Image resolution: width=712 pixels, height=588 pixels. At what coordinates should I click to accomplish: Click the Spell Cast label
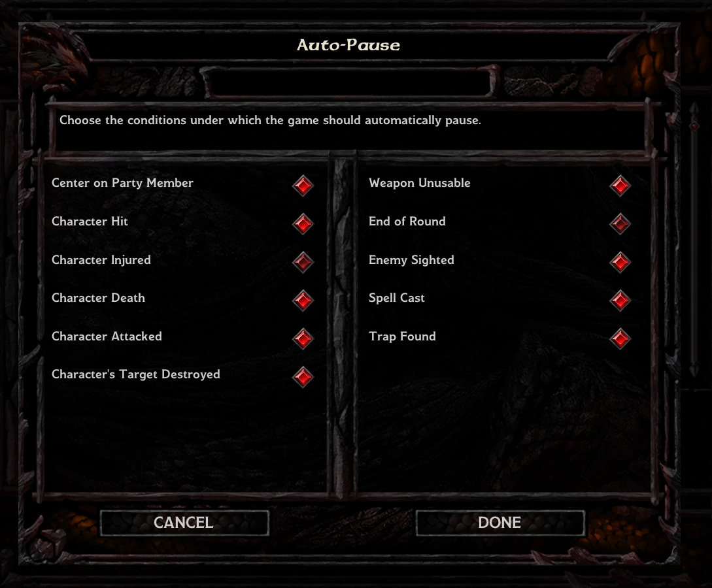click(x=396, y=298)
